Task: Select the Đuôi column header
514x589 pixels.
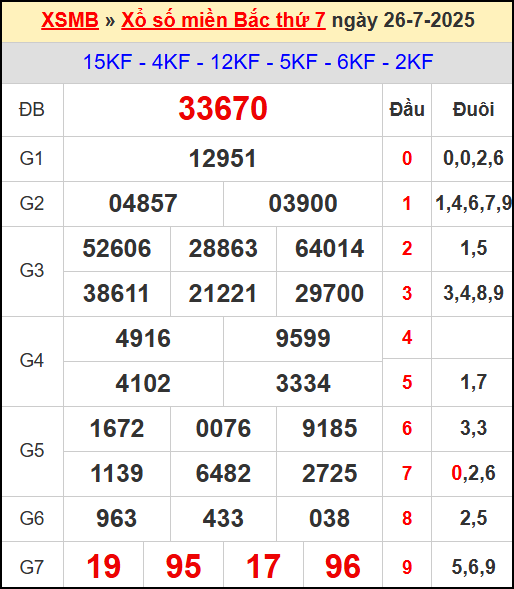Action: 473,109
